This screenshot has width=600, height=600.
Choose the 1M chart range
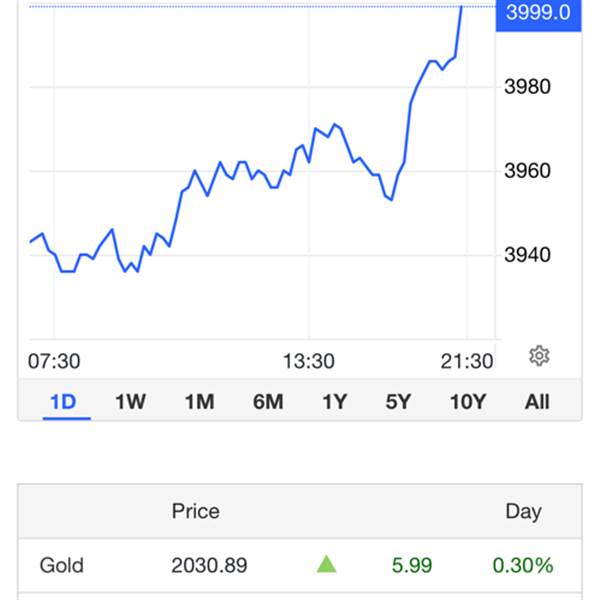199,402
